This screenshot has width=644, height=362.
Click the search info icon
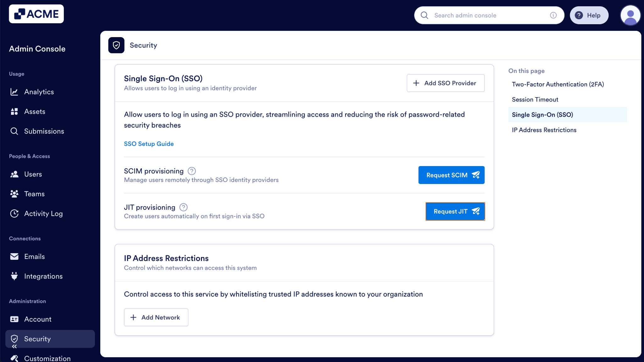(553, 15)
